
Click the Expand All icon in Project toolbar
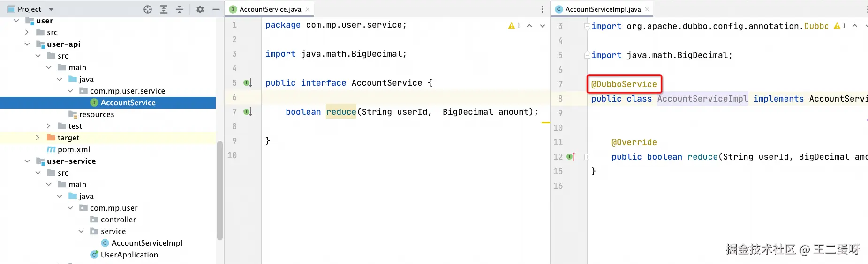pyautogui.click(x=164, y=9)
